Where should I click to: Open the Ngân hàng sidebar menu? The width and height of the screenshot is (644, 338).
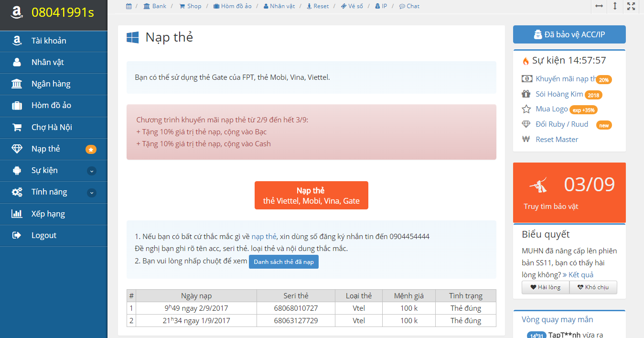[x=51, y=84]
